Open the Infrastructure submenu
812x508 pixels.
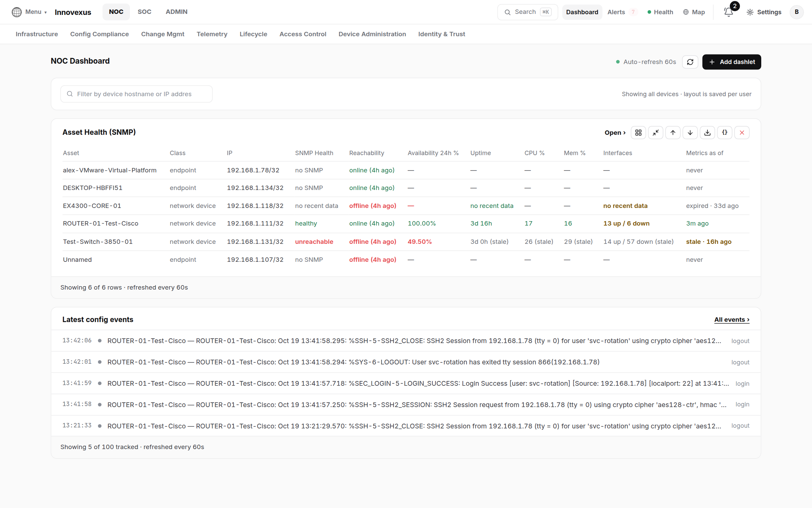coord(37,34)
